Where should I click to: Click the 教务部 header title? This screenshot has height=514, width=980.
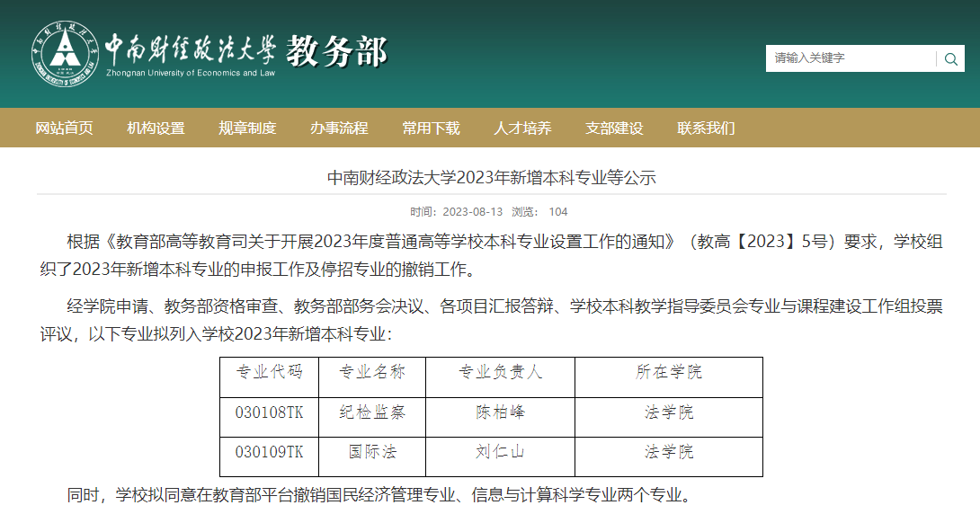[336, 52]
